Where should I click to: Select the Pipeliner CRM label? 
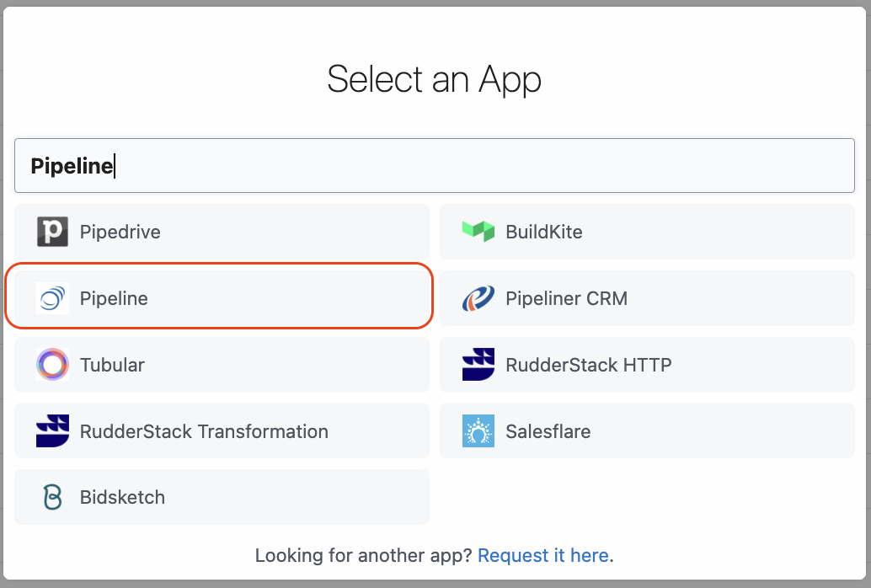click(567, 298)
